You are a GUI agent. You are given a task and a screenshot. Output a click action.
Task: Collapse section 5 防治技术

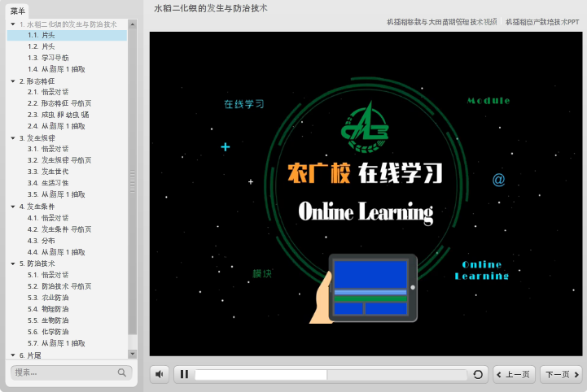pos(13,264)
